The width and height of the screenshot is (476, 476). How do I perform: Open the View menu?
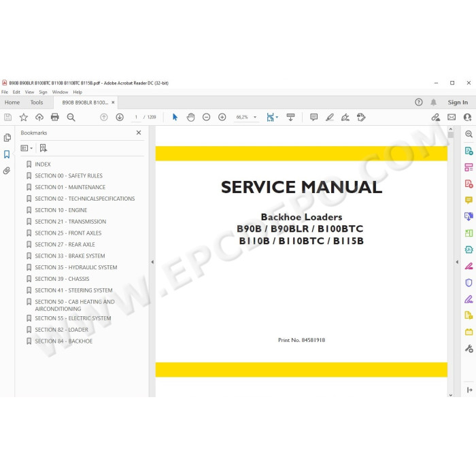tap(29, 92)
